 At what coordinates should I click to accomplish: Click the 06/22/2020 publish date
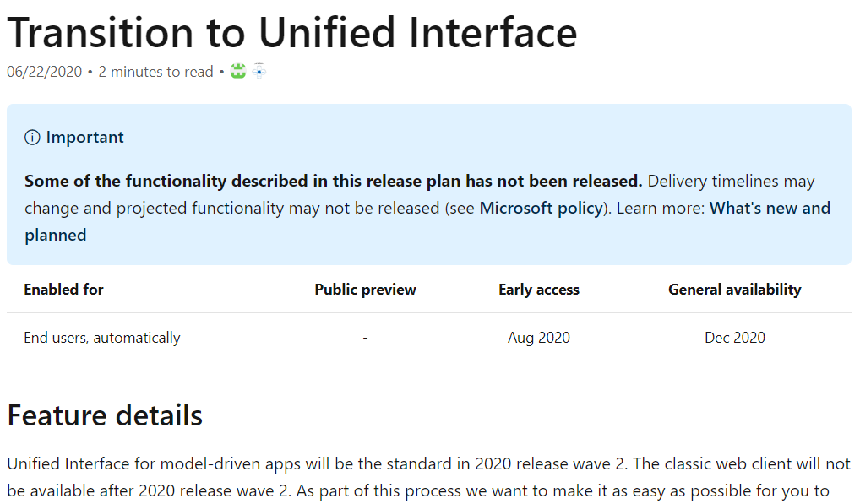(x=45, y=72)
